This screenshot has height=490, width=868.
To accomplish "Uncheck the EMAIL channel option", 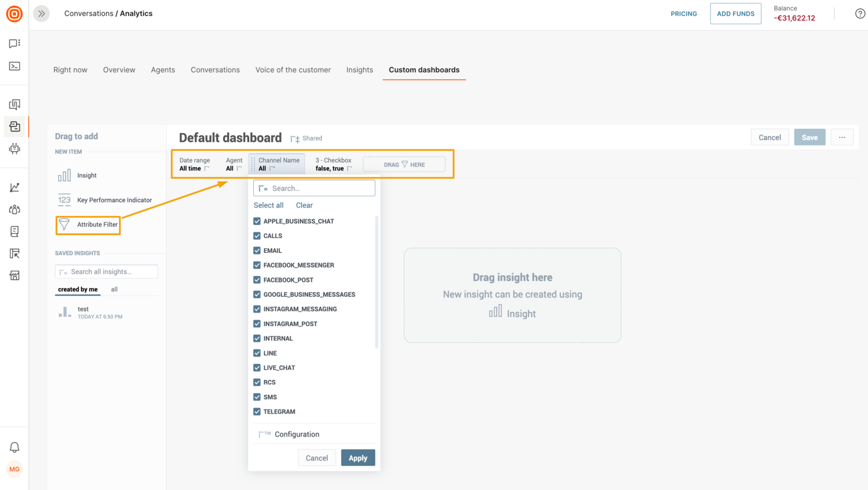I will pyautogui.click(x=257, y=250).
